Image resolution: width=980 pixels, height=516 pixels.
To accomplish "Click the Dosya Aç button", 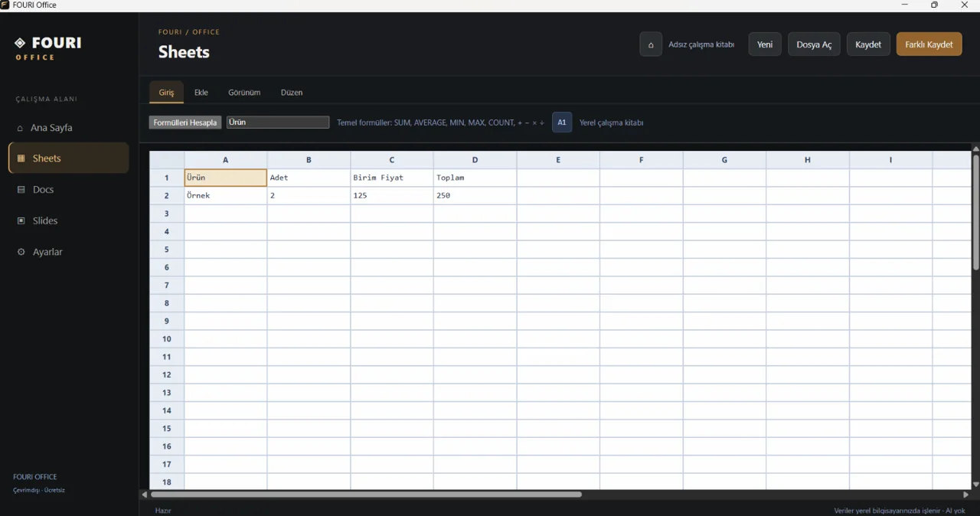I will tap(814, 44).
